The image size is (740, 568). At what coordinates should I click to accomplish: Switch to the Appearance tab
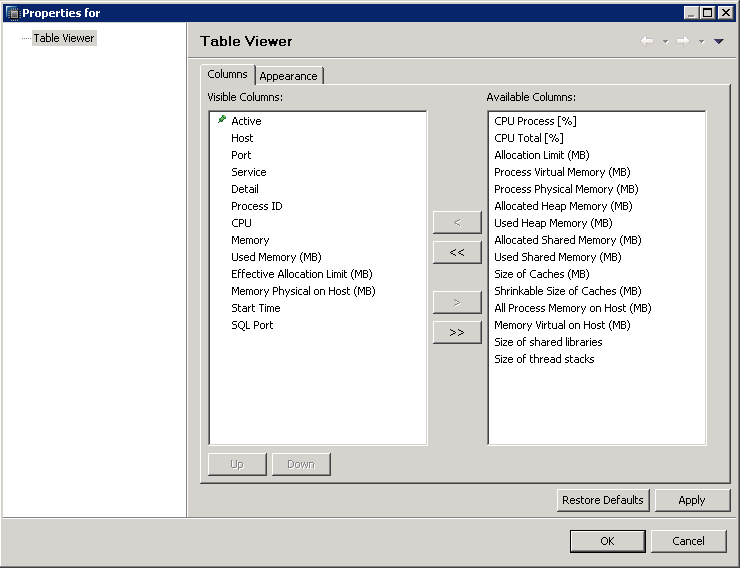(288, 76)
